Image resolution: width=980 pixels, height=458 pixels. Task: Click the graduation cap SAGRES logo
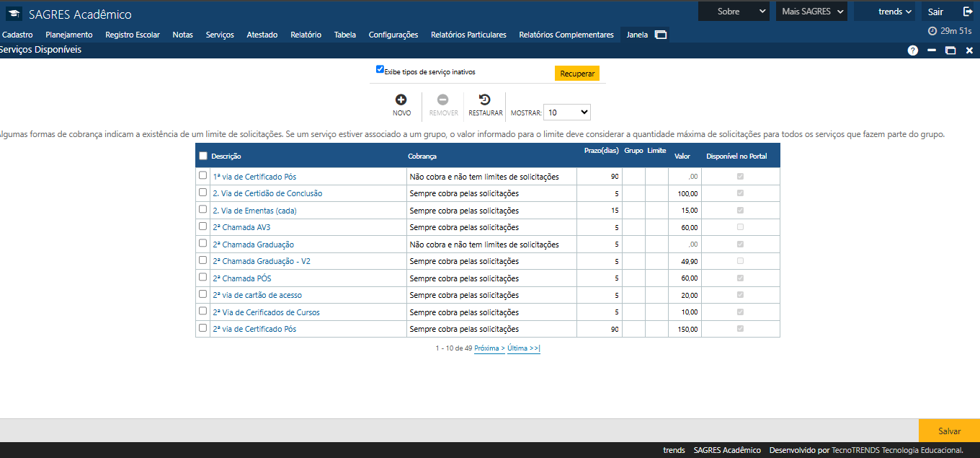pos(14,14)
